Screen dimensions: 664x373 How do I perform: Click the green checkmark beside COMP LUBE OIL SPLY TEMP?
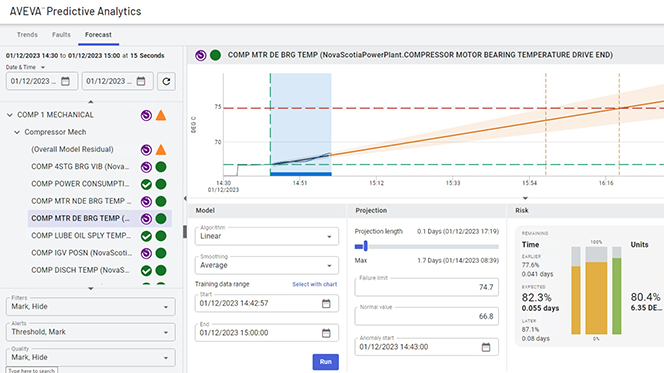pyautogui.click(x=146, y=236)
